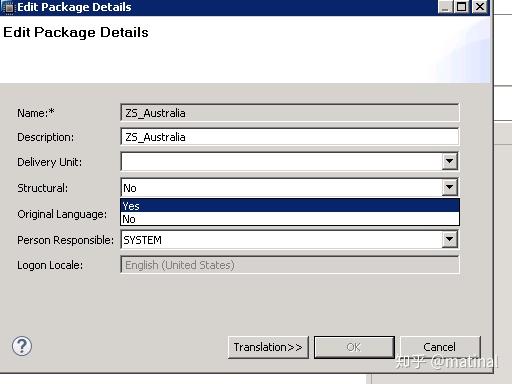Maximize the Edit Package Details window
512x384 pixels.
(x=462, y=7)
